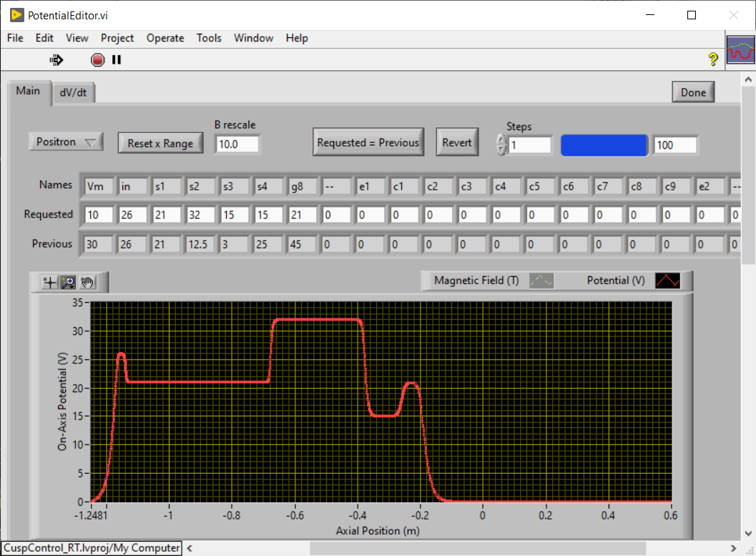Image resolution: width=756 pixels, height=556 pixels.
Task: Click the 100 value field beside progress bar
Action: (x=675, y=145)
